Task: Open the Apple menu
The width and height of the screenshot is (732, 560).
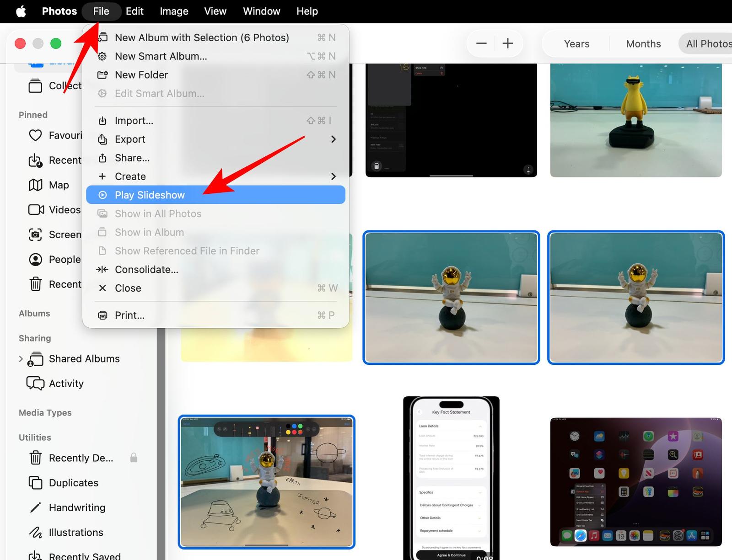Action: click(x=21, y=11)
